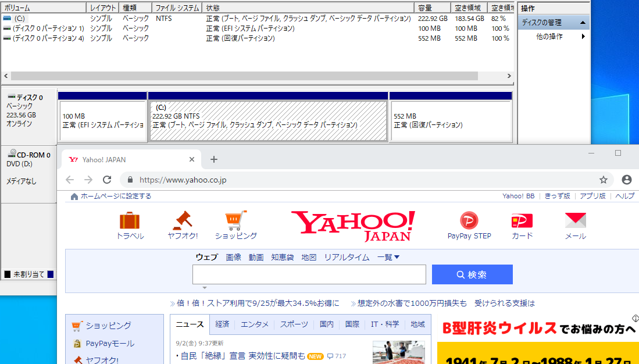
Task: Click the ad info icon on the banner
Action: pos(635,318)
